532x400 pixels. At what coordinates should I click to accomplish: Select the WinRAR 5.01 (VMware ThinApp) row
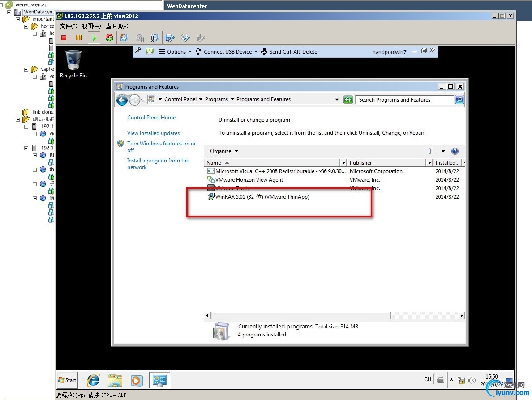click(334, 196)
